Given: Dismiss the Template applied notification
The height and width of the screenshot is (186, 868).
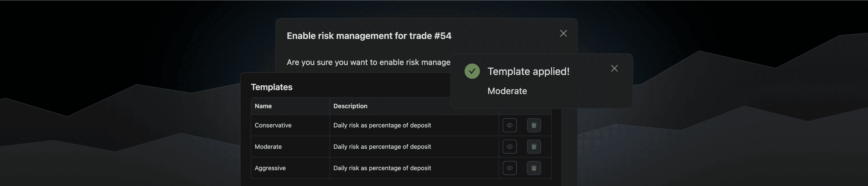Looking at the screenshot, I should tap(614, 68).
